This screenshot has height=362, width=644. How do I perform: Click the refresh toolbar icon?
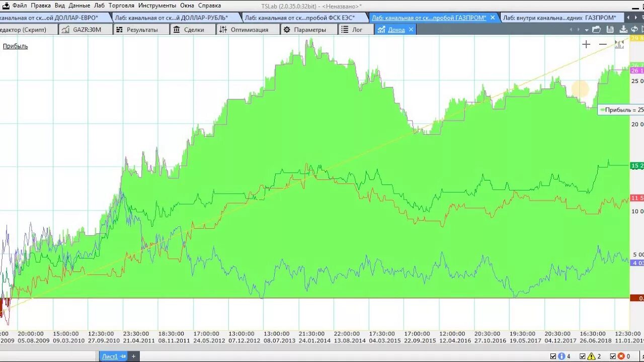634,30
